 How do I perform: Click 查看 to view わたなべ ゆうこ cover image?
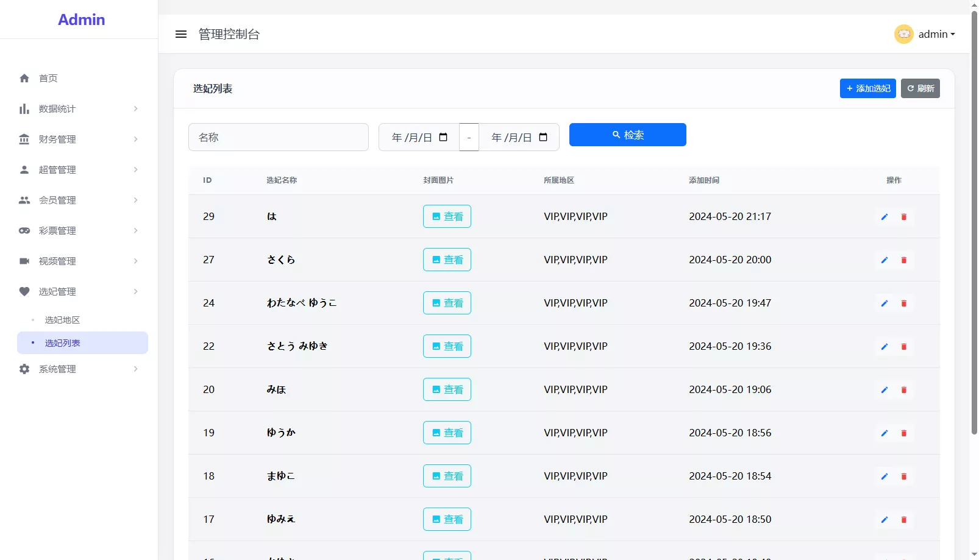point(447,303)
